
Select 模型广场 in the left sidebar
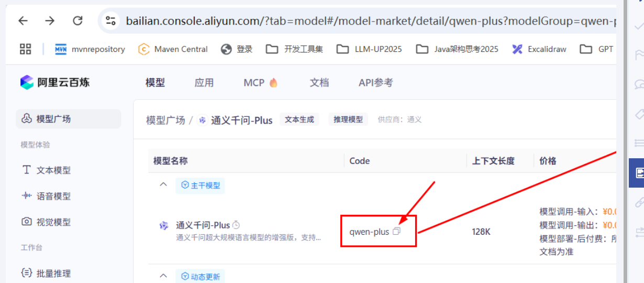(69, 119)
